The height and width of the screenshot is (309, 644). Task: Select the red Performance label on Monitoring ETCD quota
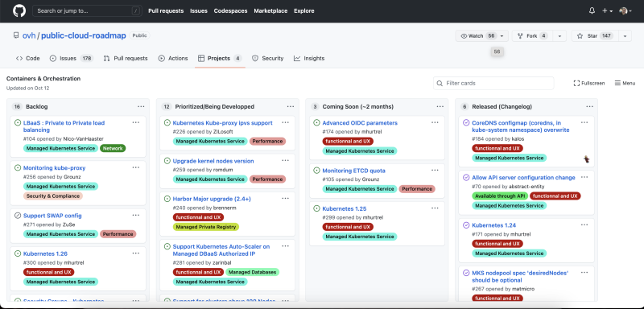(x=417, y=189)
